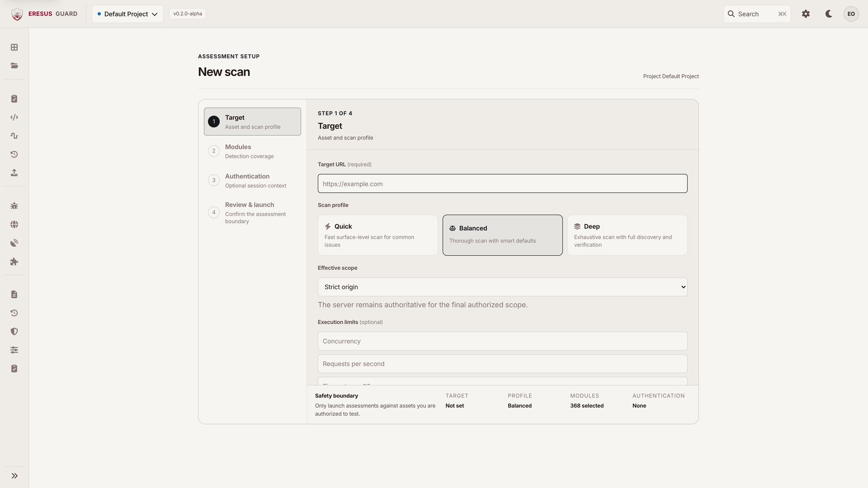The image size is (868, 488).
Task: Open the bug icon in sidebar
Action: [14, 206]
